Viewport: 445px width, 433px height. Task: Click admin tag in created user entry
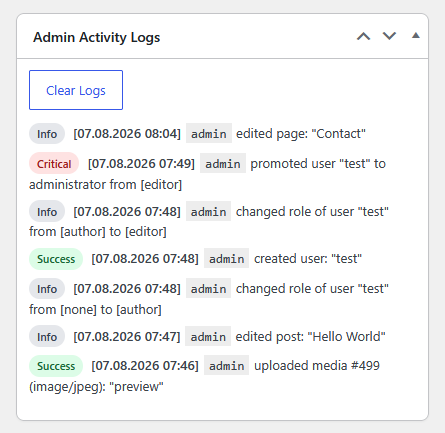click(x=227, y=259)
